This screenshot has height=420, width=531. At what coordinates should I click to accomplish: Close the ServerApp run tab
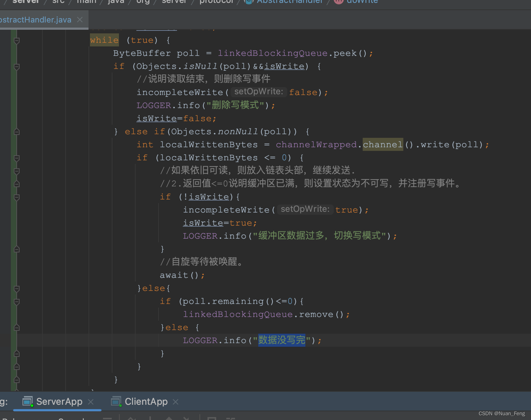91,402
